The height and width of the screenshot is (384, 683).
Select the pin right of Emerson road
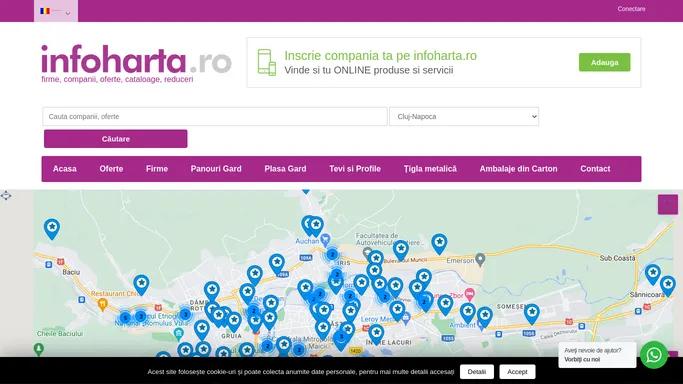click(x=440, y=244)
